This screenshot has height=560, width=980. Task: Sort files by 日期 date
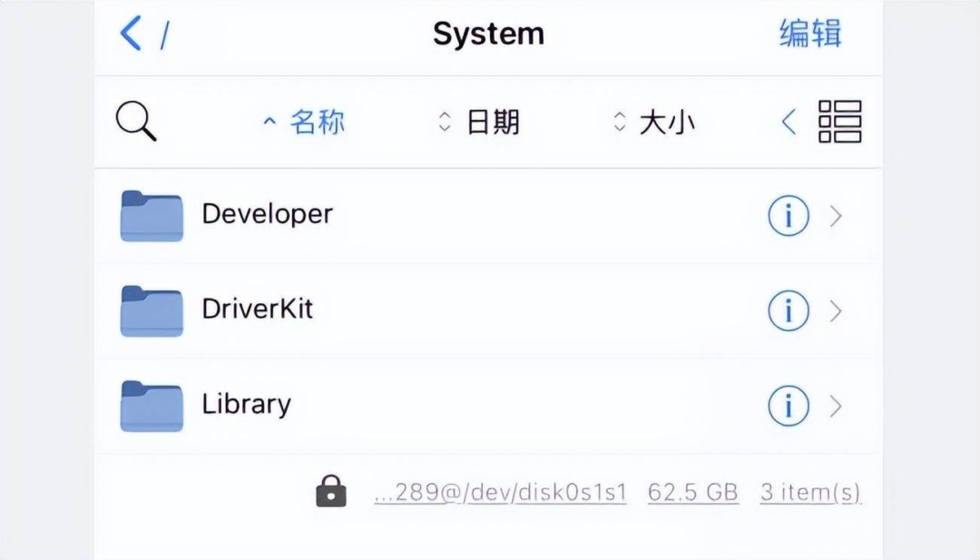click(x=479, y=122)
